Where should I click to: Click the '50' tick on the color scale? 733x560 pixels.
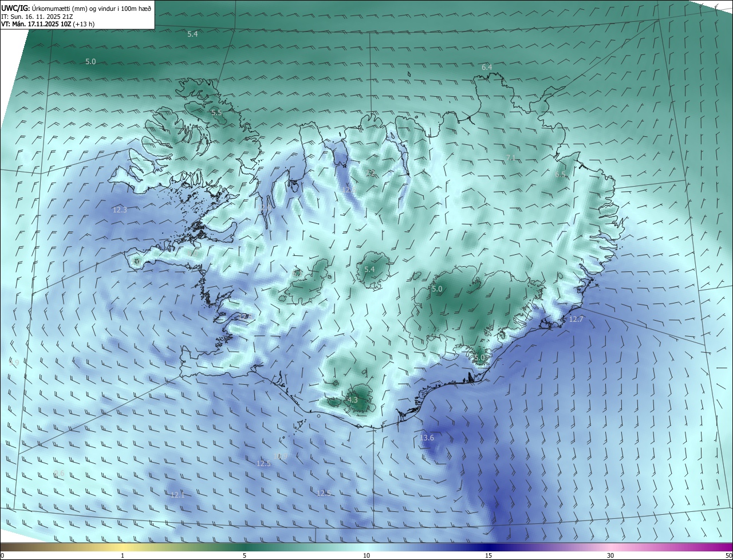tap(728, 556)
